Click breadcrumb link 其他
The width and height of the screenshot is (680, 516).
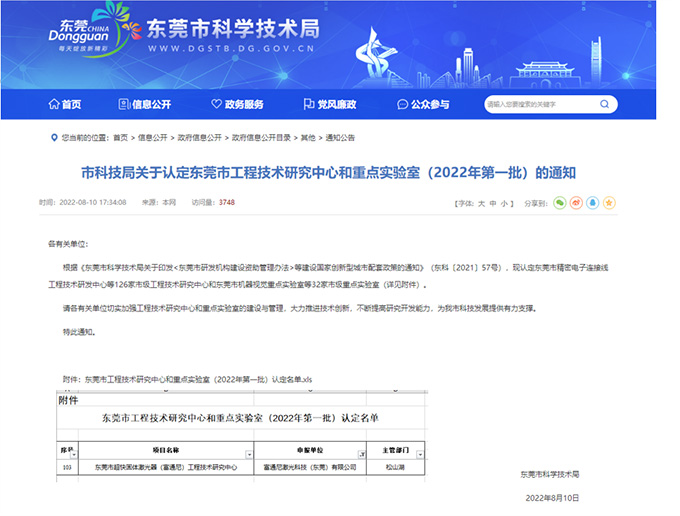tap(308, 138)
